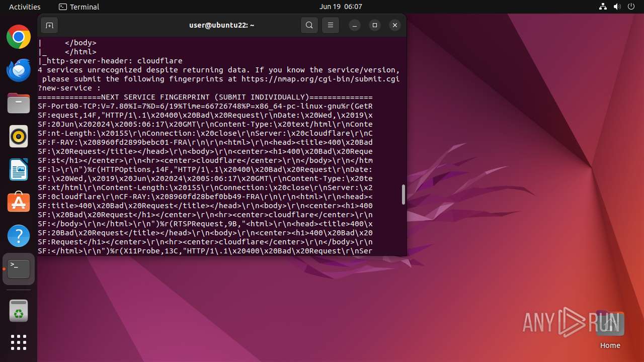Show the applications grid
The height and width of the screenshot is (362, 644).
point(19,342)
